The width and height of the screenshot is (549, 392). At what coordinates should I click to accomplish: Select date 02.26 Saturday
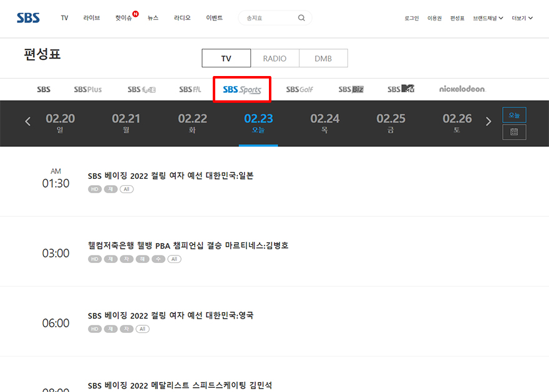(x=457, y=123)
